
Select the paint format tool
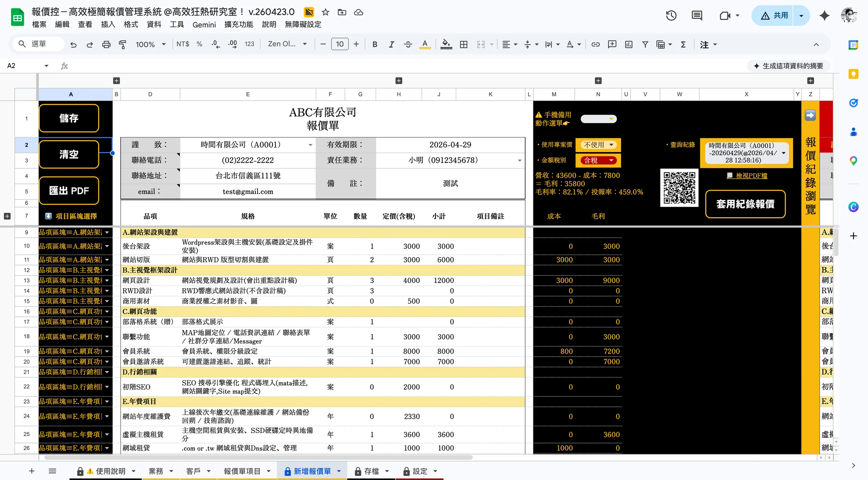[x=123, y=45]
